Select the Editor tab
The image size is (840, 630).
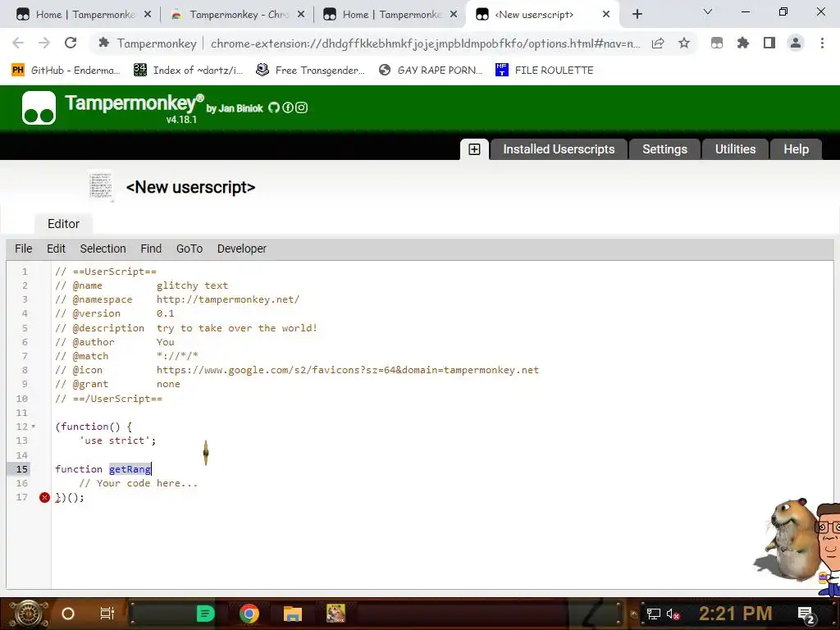pyautogui.click(x=63, y=224)
